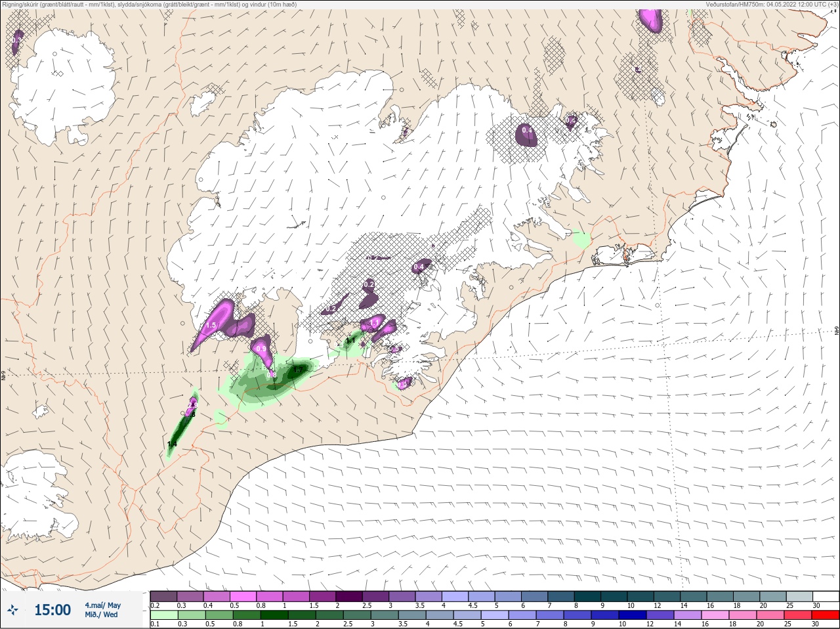This screenshot has height=629, width=840.
Task: Pick the pale green 0.1 swatch in lower legend
Action: 163,615
